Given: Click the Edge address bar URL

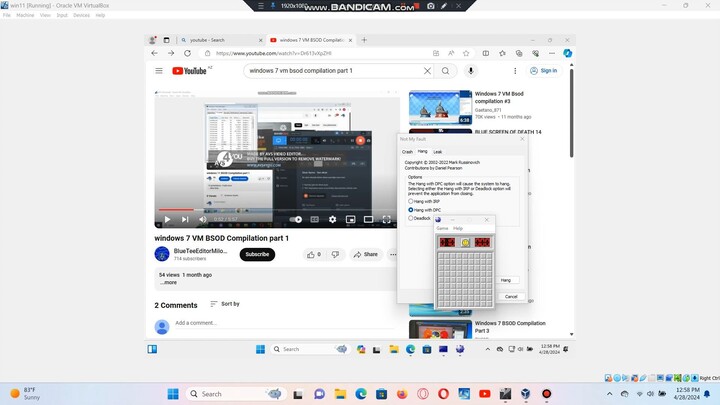Looking at the screenshot, I should pyautogui.click(x=273, y=53).
